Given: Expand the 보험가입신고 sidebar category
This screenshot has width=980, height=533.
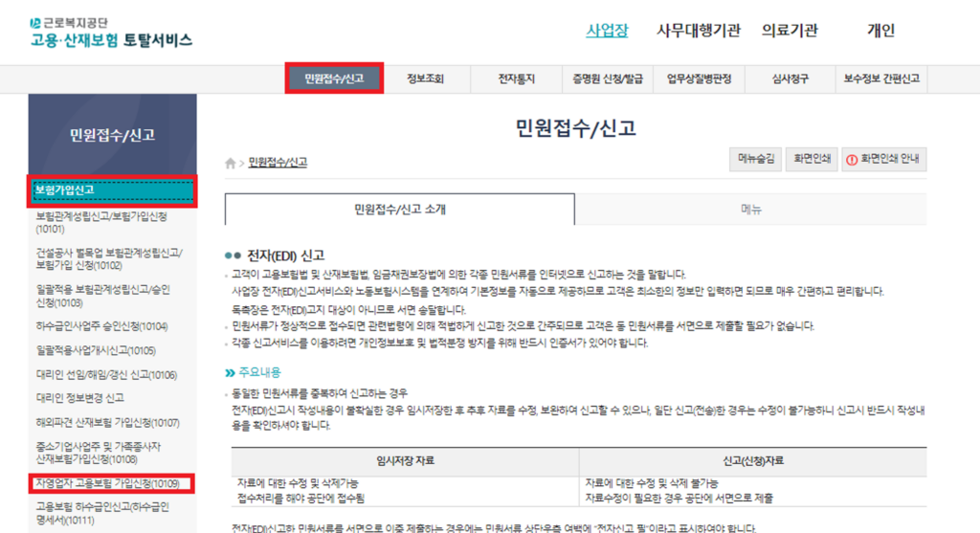Looking at the screenshot, I should [114, 190].
